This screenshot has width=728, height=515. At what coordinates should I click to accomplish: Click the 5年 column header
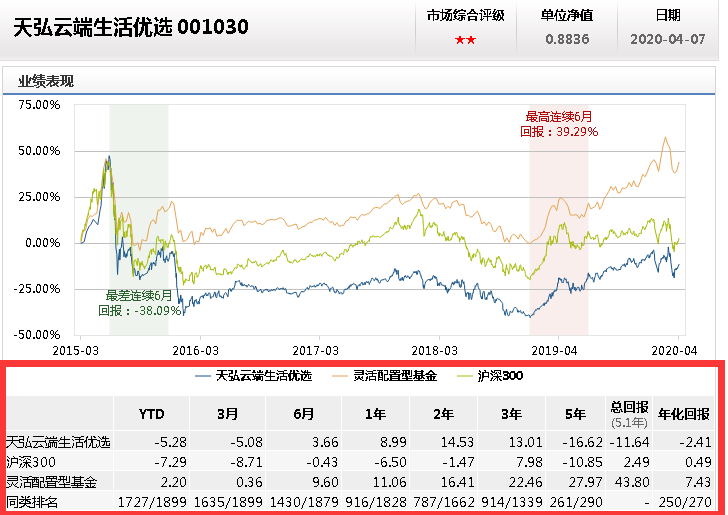[575, 413]
